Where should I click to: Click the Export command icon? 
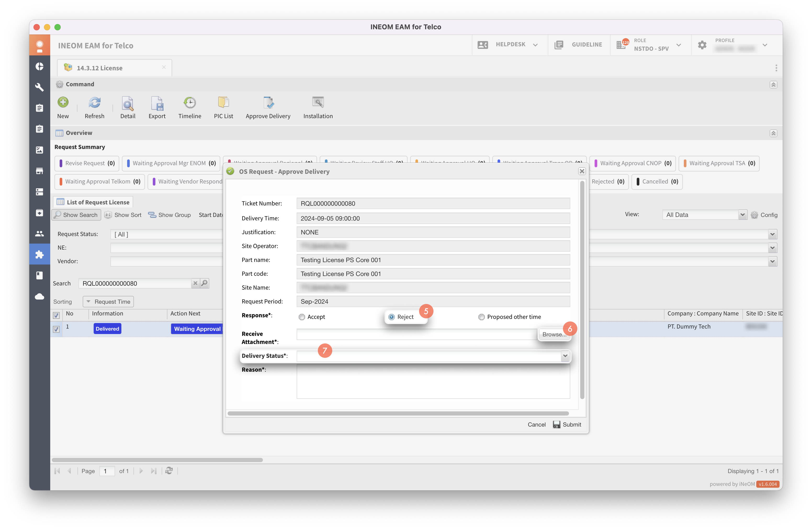pos(157,103)
